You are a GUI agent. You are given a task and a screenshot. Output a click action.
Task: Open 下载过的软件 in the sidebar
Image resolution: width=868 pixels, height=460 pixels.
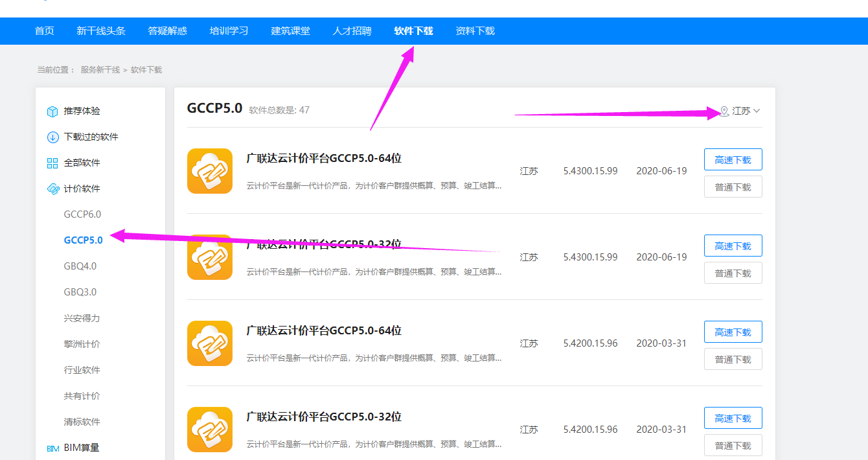(91, 137)
